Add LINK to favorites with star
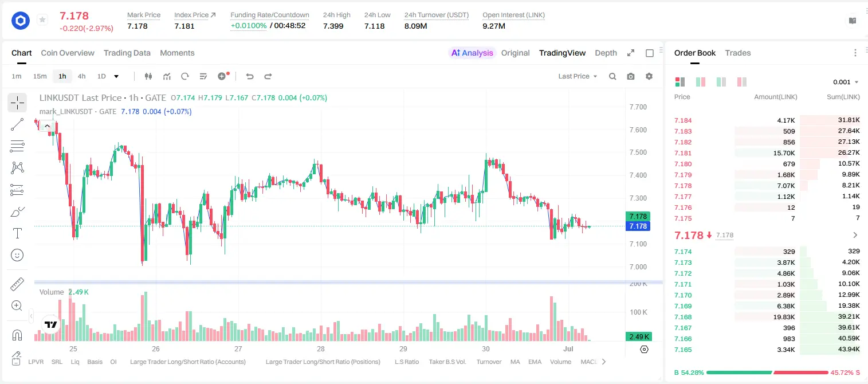 pyautogui.click(x=42, y=20)
